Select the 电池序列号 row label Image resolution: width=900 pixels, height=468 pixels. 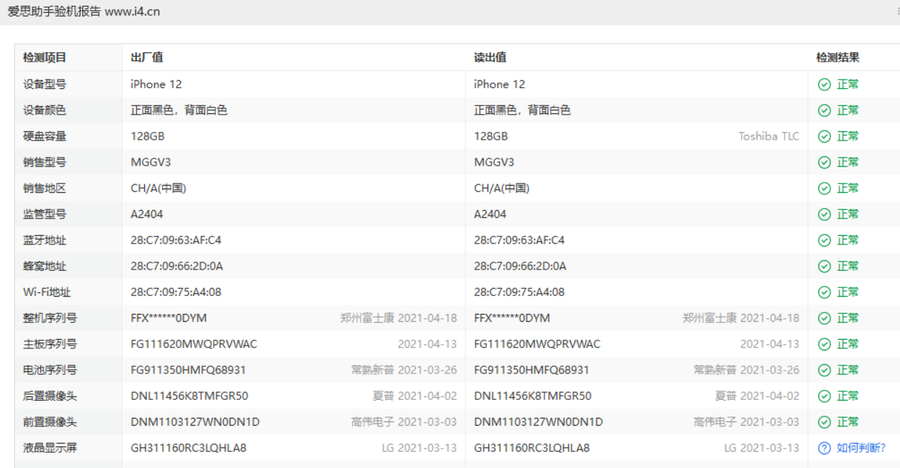[x=50, y=370]
